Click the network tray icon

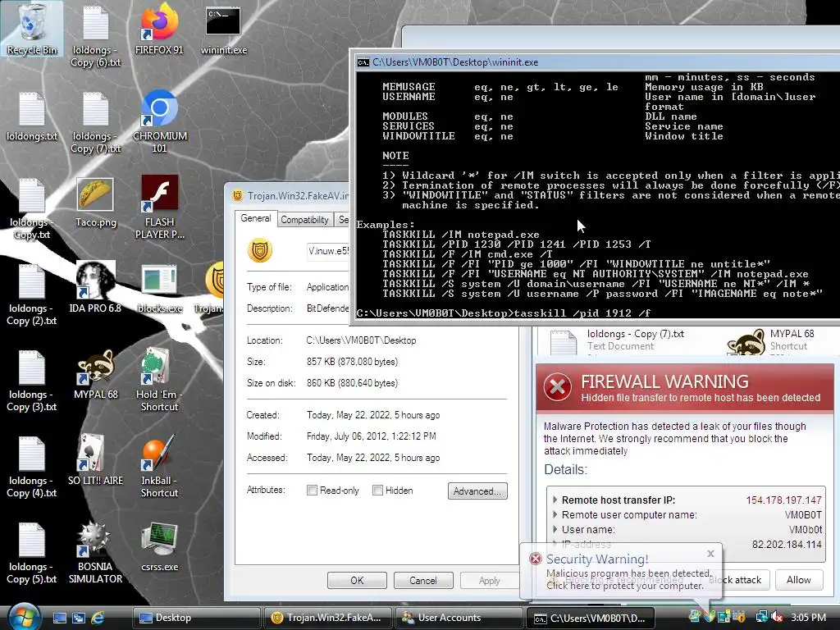(761, 618)
